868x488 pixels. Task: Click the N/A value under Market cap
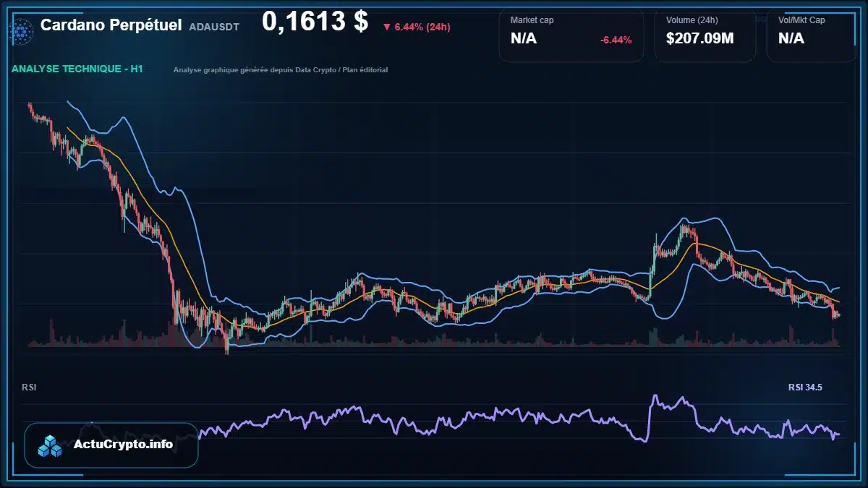coord(524,38)
